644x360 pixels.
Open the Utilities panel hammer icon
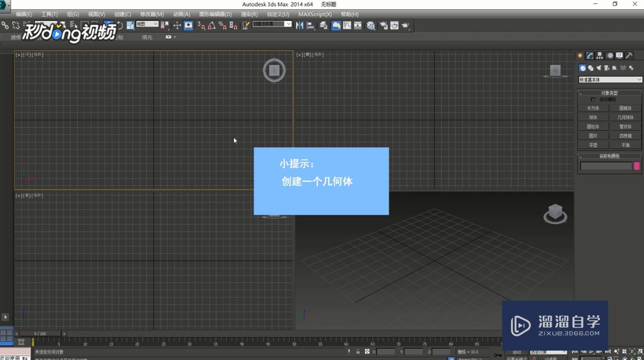click(629, 56)
